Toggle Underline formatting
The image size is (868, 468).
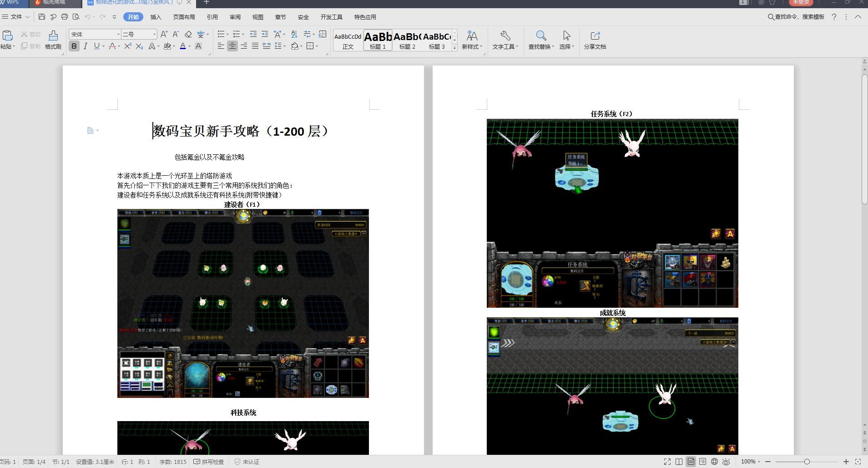pos(96,46)
